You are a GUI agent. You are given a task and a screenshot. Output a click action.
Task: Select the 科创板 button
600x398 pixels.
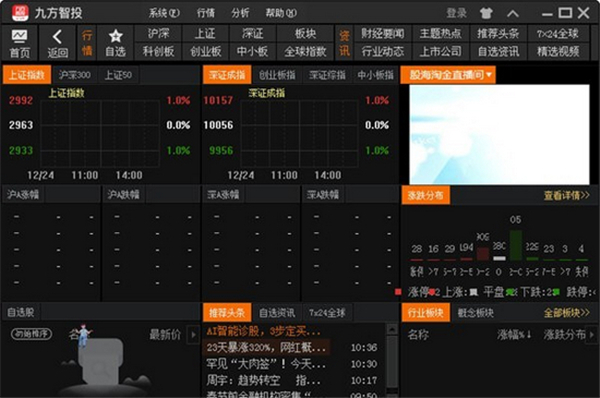pyautogui.click(x=158, y=51)
